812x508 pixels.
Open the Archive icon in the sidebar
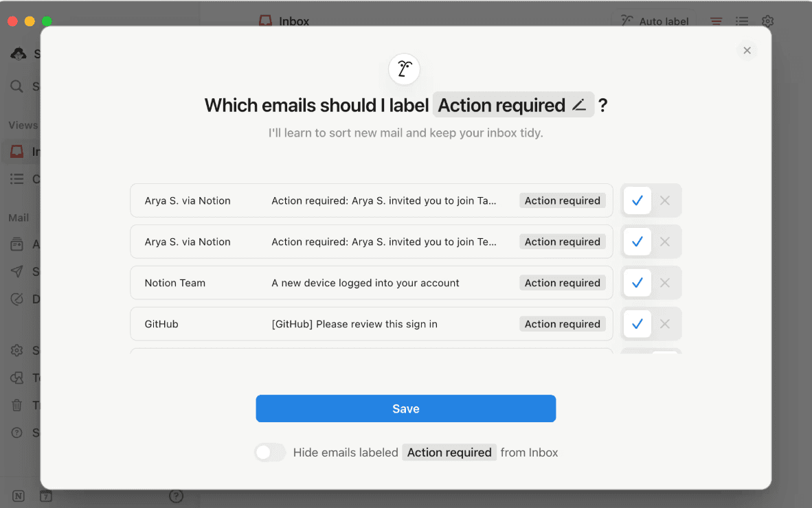coord(17,244)
